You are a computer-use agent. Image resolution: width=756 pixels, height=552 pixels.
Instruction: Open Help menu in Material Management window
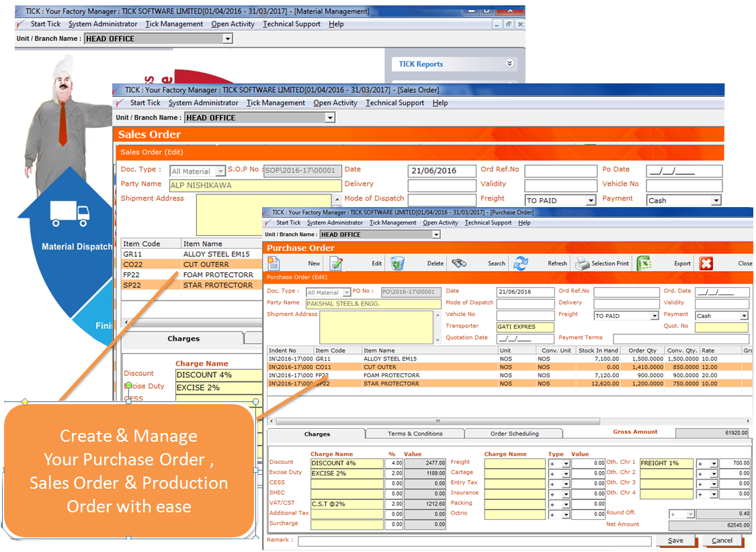point(336,24)
